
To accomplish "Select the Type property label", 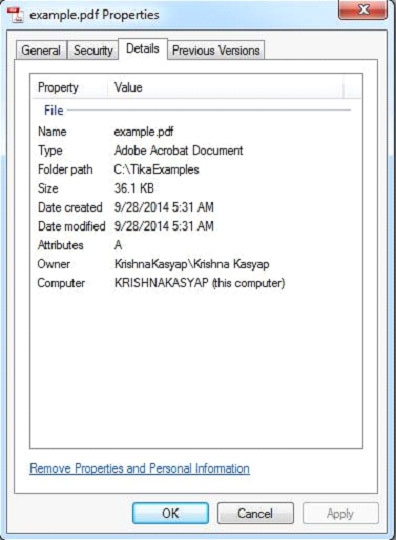I will click(x=50, y=151).
